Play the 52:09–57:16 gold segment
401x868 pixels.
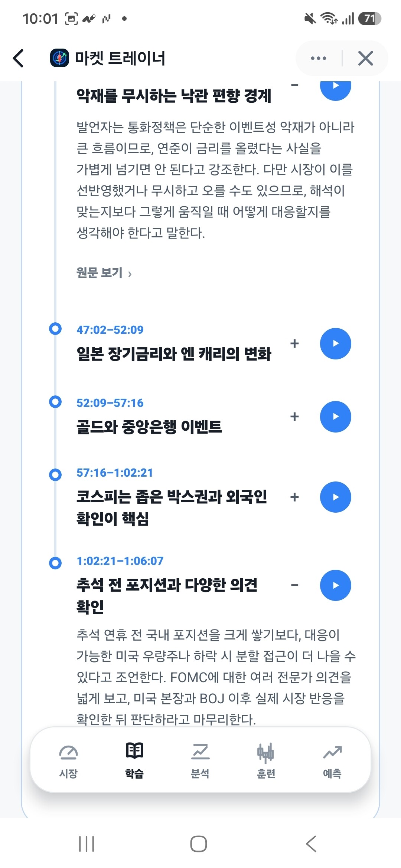(x=336, y=417)
